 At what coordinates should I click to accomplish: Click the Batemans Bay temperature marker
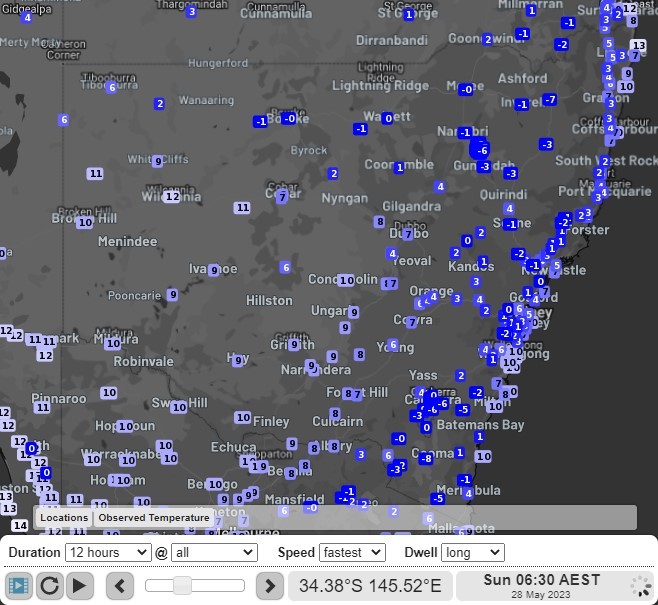pyautogui.click(x=479, y=437)
